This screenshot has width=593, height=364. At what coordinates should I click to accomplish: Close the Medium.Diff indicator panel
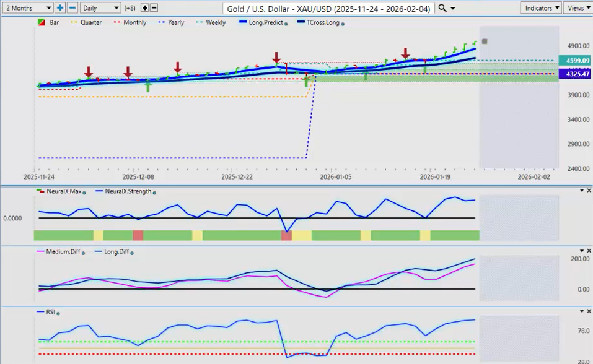[589, 251]
